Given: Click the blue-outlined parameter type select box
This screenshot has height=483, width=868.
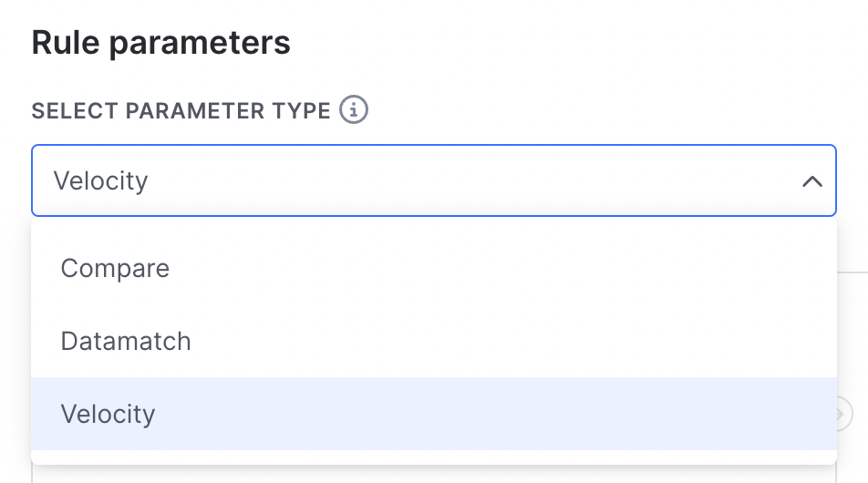Looking at the screenshot, I should pos(434,180).
